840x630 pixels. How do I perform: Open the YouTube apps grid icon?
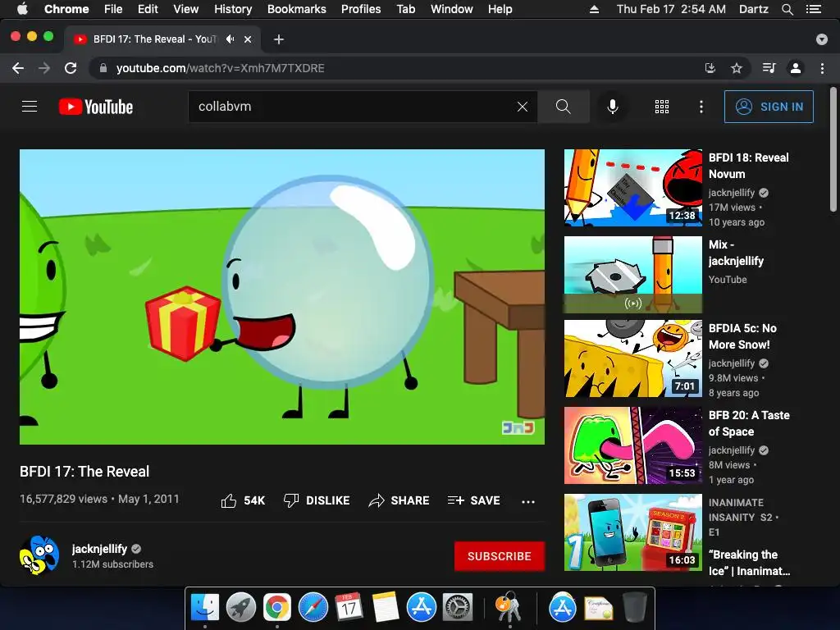[662, 107]
